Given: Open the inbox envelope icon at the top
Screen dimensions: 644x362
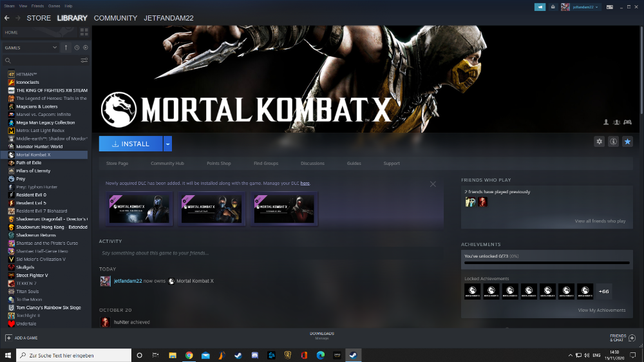Looking at the screenshot, I should pos(553,7).
